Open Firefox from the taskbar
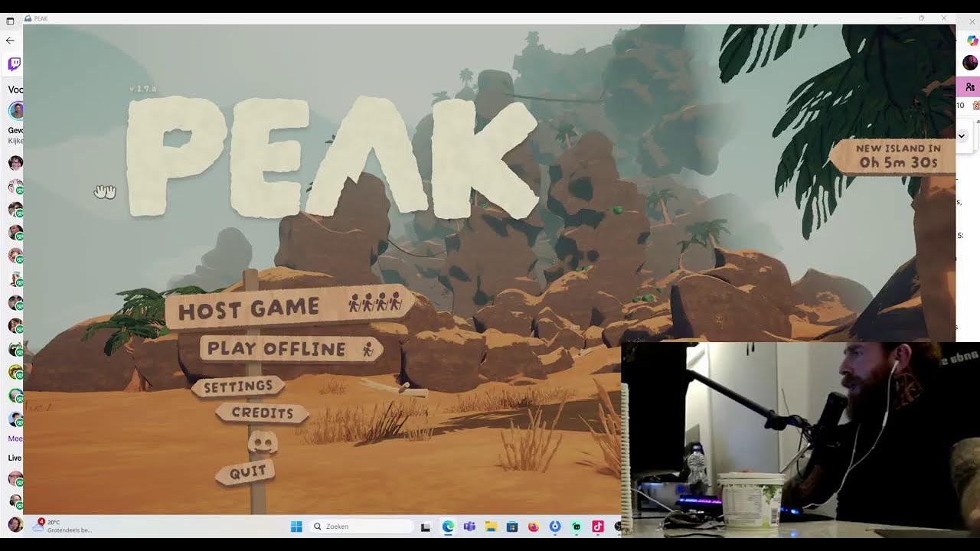980x551 pixels. click(534, 527)
